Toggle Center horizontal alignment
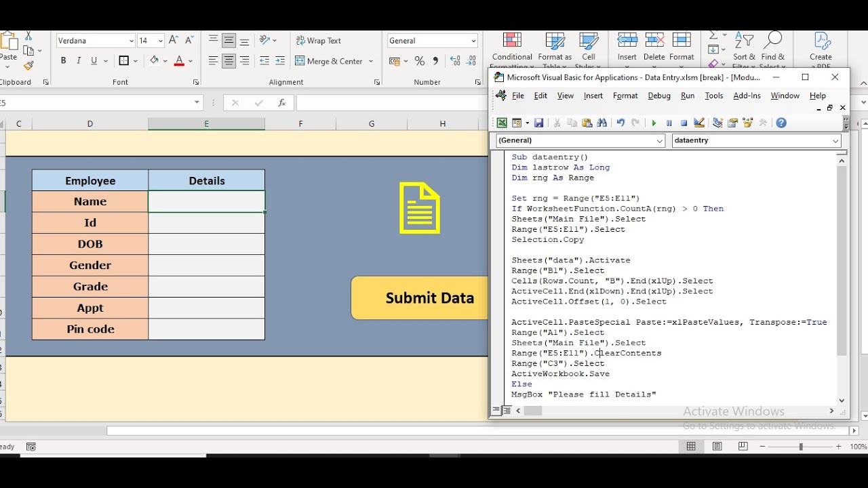This screenshot has height=488, width=868. pyautogui.click(x=229, y=61)
